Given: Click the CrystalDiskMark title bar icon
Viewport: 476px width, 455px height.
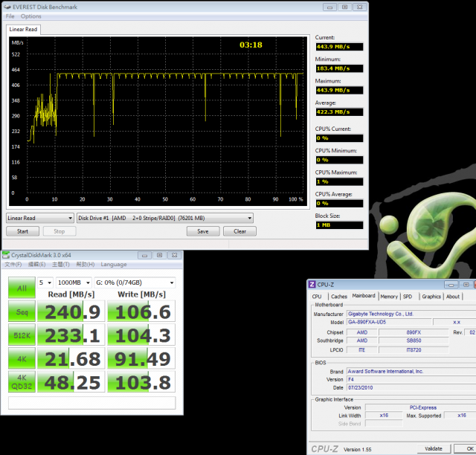Looking at the screenshot, I should click(6, 255).
